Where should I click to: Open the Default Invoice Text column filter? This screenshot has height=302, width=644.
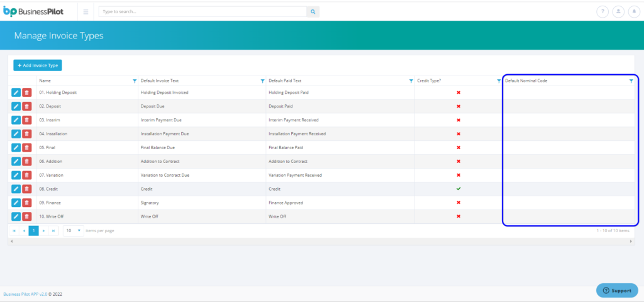click(262, 81)
